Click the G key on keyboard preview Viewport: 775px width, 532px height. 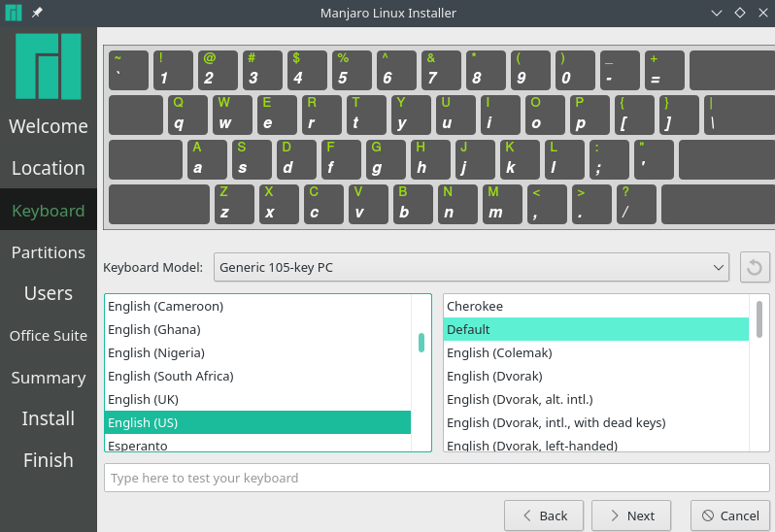[x=386, y=159]
